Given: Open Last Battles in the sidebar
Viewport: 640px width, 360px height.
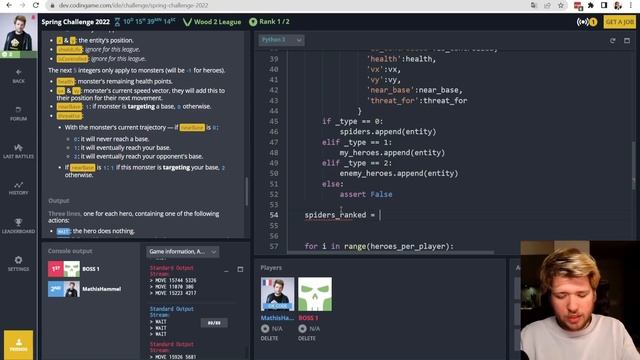Looking at the screenshot, I should tap(18, 151).
